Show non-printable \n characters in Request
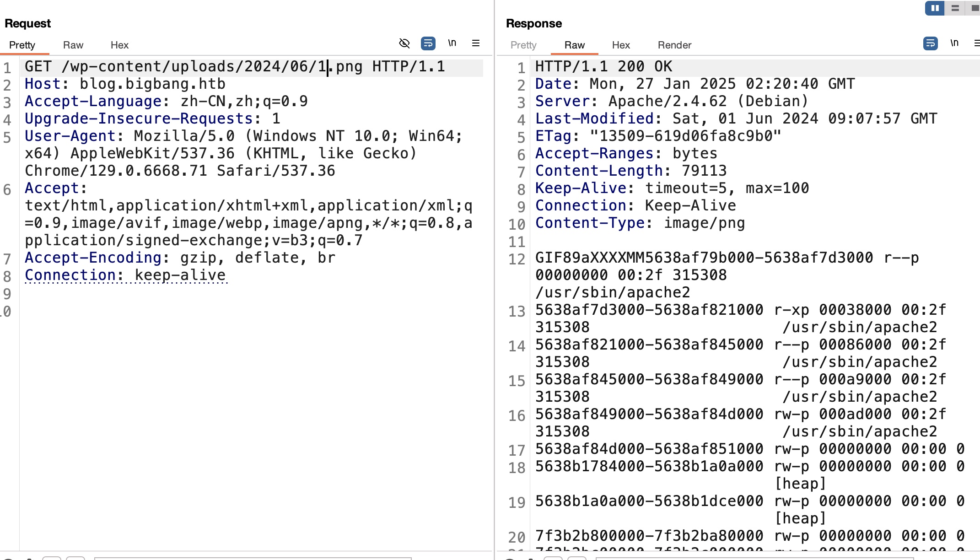The width and height of the screenshot is (980, 560). [452, 43]
